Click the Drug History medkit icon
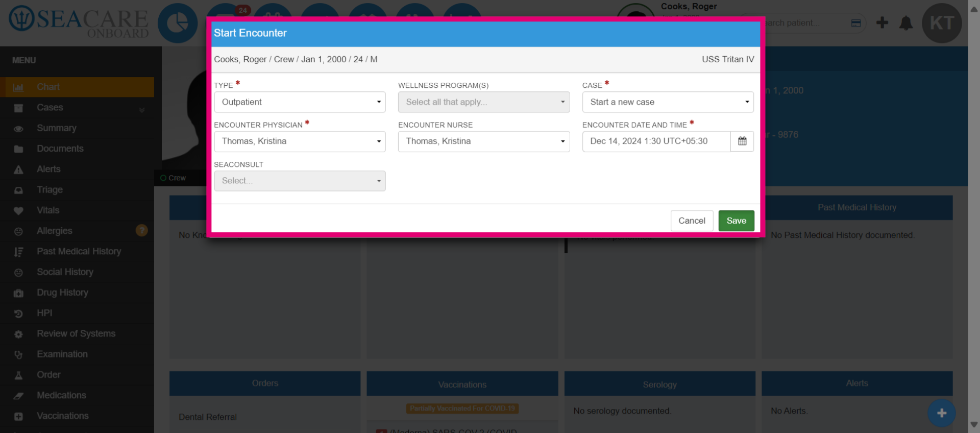 (x=18, y=293)
